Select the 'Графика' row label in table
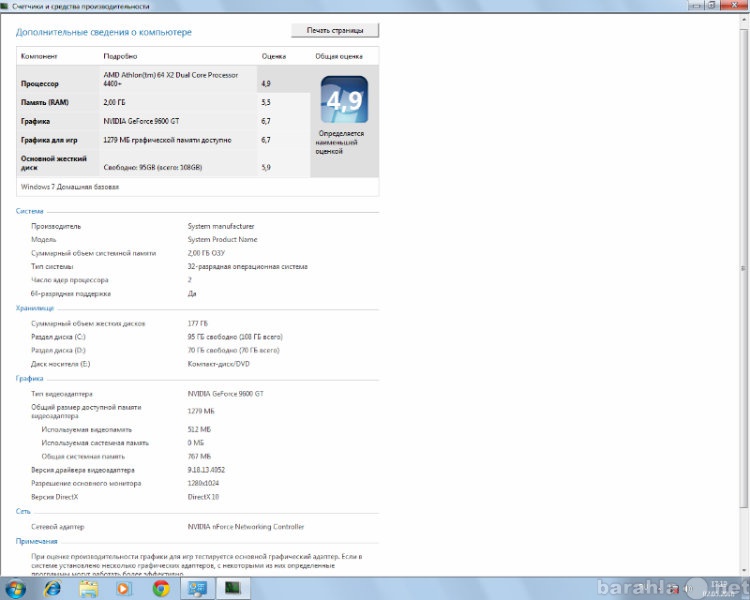Viewport: 750px width, 600px height. tap(35, 122)
